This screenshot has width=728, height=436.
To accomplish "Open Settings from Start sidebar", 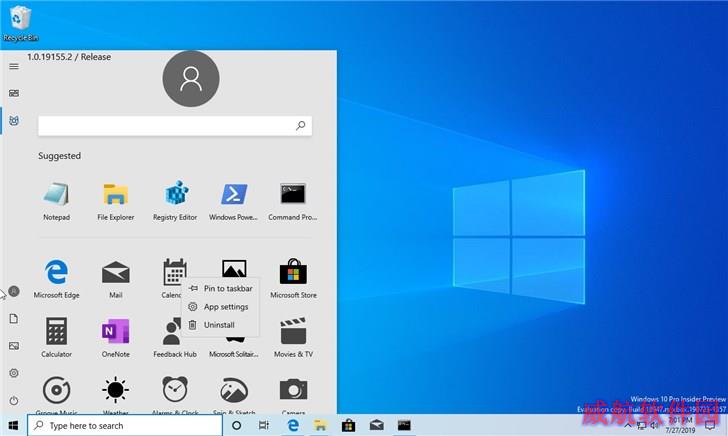I will pyautogui.click(x=14, y=373).
